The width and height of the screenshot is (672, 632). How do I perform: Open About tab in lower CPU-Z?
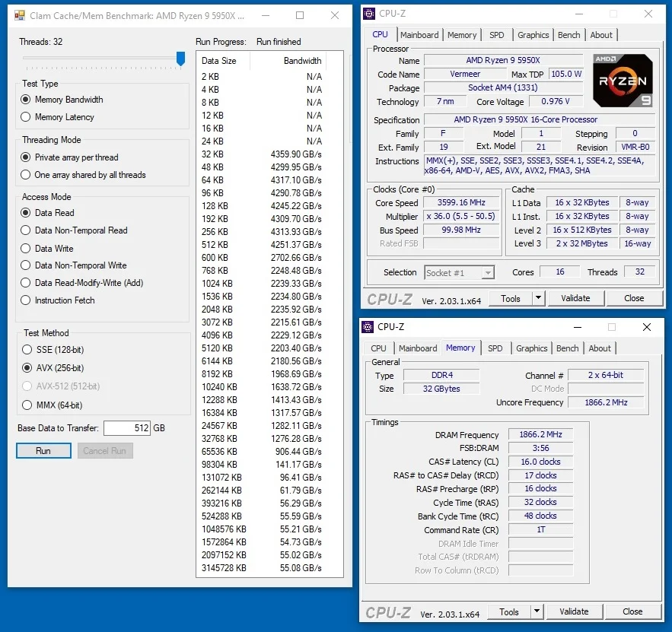pyautogui.click(x=600, y=348)
